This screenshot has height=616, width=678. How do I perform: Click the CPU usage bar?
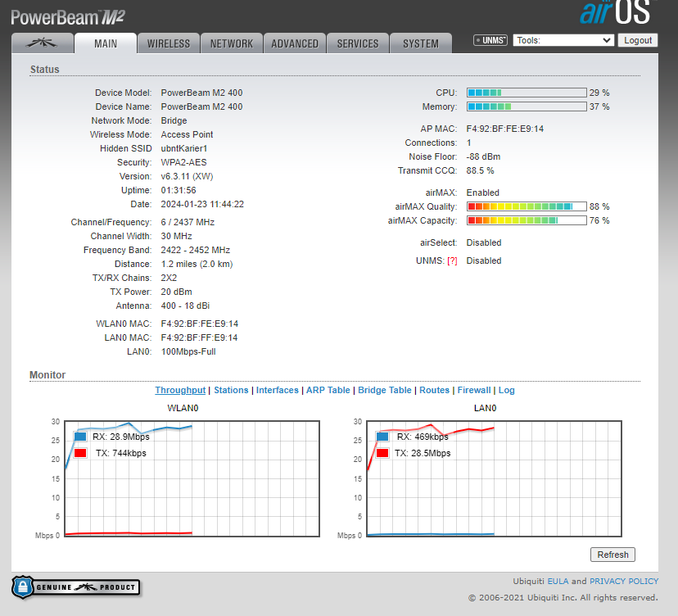click(527, 93)
